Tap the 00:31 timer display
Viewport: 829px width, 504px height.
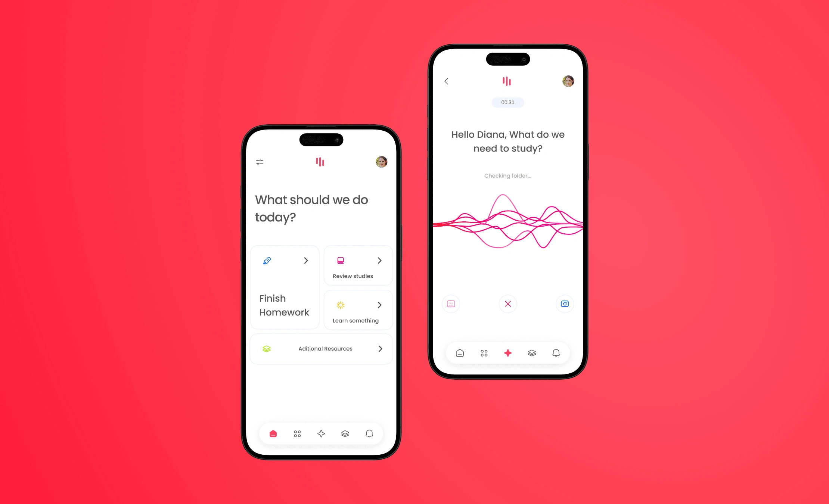[x=508, y=102]
